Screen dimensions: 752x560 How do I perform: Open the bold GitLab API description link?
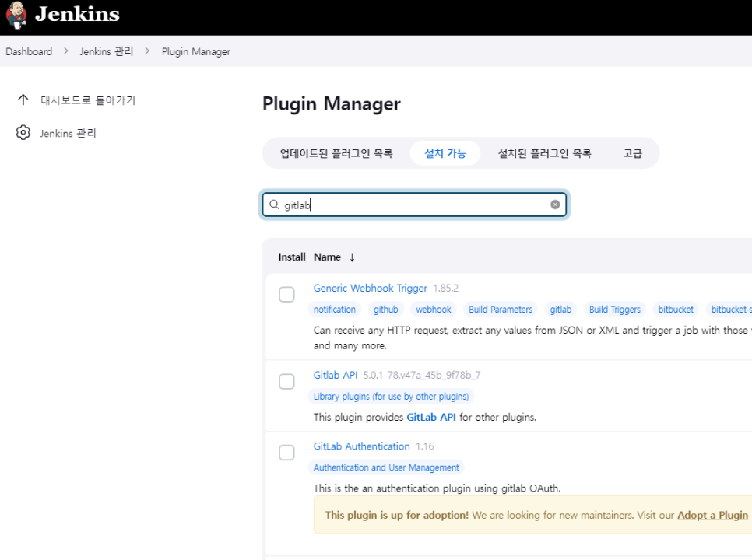(431, 417)
